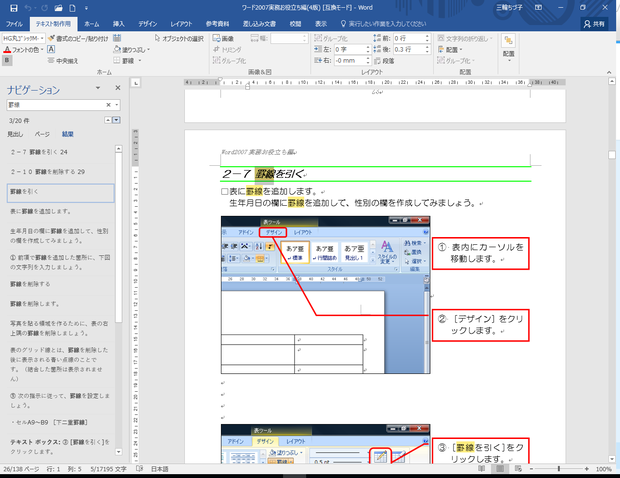The height and width of the screenshot is (478, 620).
Task: Toggle the Bold B button
Action: tap(7, 60)
